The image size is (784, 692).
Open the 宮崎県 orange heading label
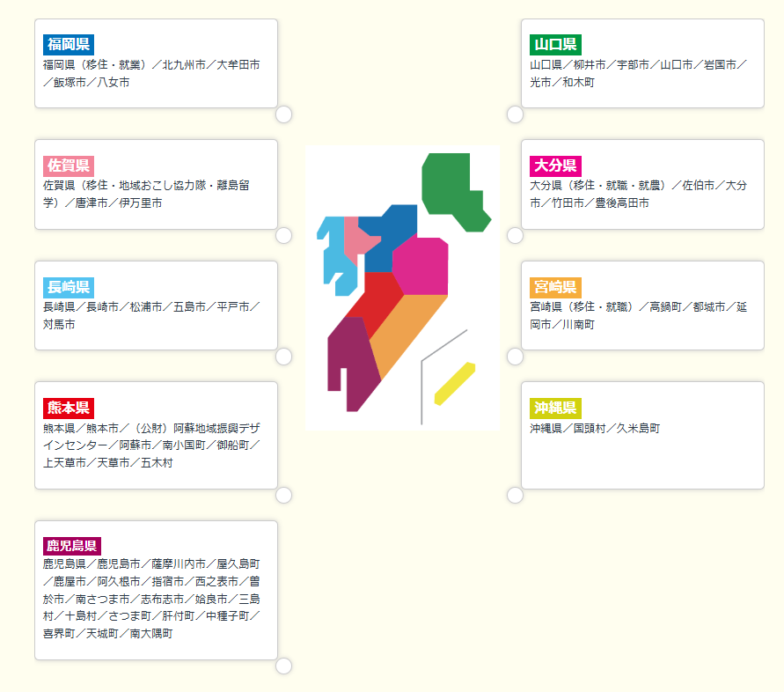[555, 287]
